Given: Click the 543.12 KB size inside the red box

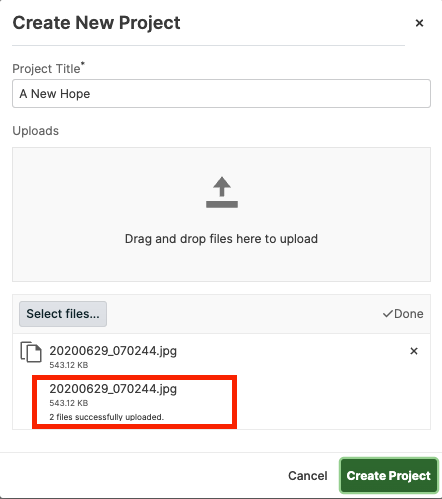Looking at the screenshot, I should (x=69, y=403).
